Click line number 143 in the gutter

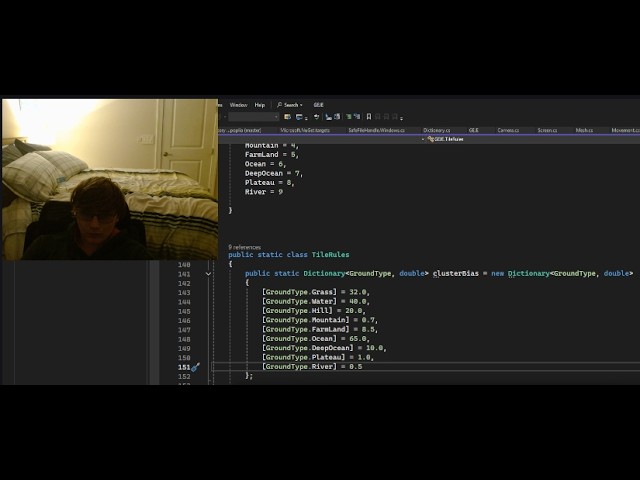tap(184, 293)
